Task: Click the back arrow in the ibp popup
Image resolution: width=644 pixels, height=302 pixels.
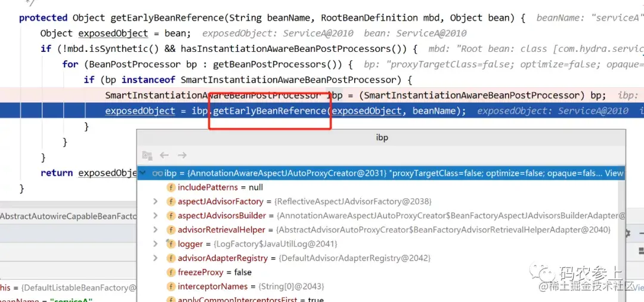Action: point(165,155)
